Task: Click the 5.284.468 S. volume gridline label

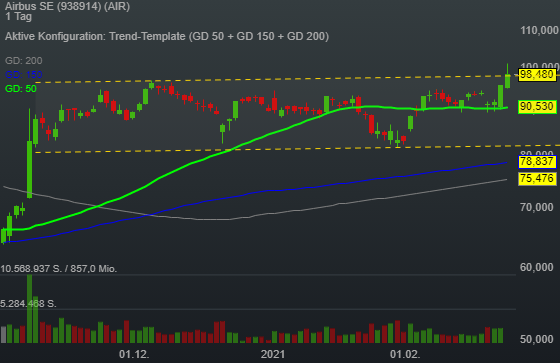Action: [x=28, y=304]
